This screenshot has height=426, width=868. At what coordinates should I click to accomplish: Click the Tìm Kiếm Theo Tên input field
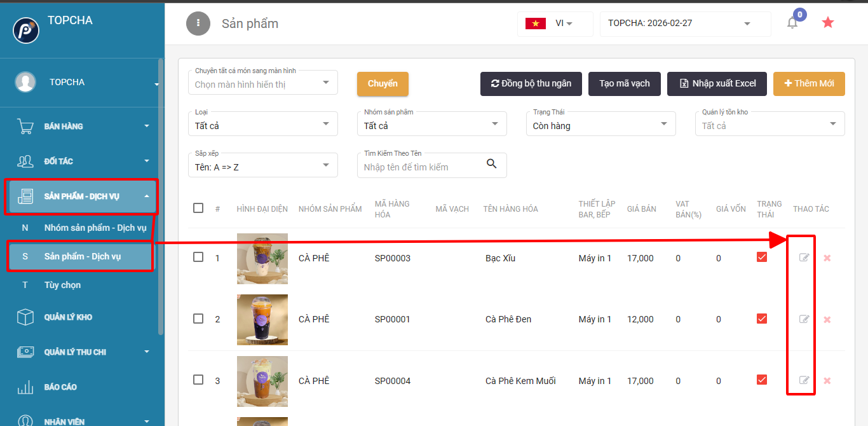pyautogui.click(x=419, y=167)
